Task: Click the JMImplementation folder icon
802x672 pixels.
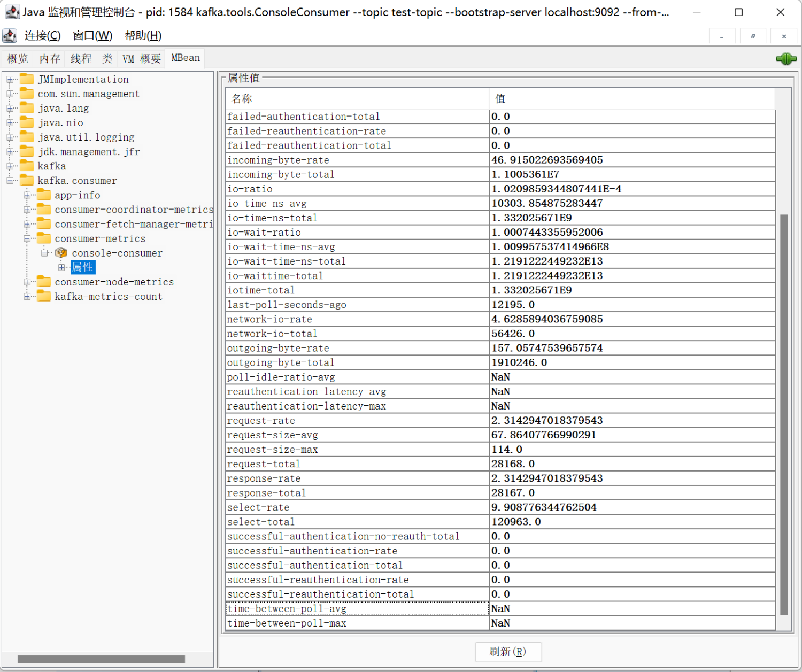Action: 27,79
